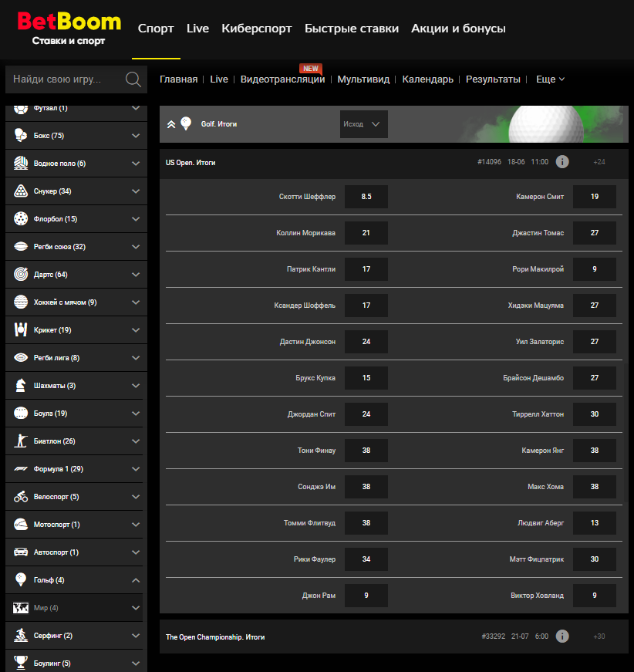Expand the Снукер (34) category
The image size is (634, 672).
click(x=136, y=191)
